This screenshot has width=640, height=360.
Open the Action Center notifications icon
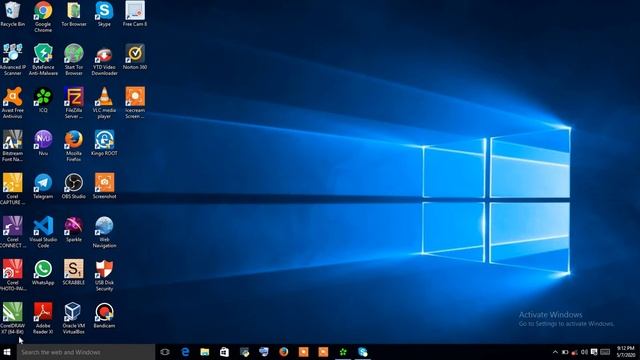594,352
